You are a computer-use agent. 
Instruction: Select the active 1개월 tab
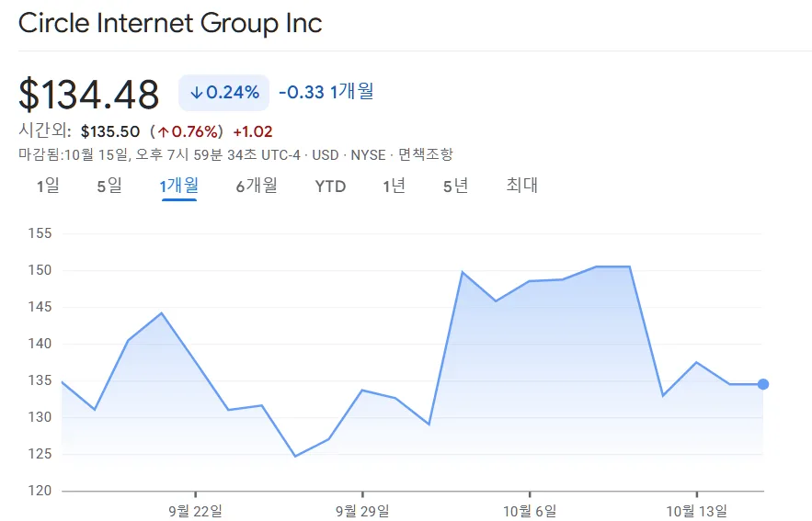tap(178, 187)
